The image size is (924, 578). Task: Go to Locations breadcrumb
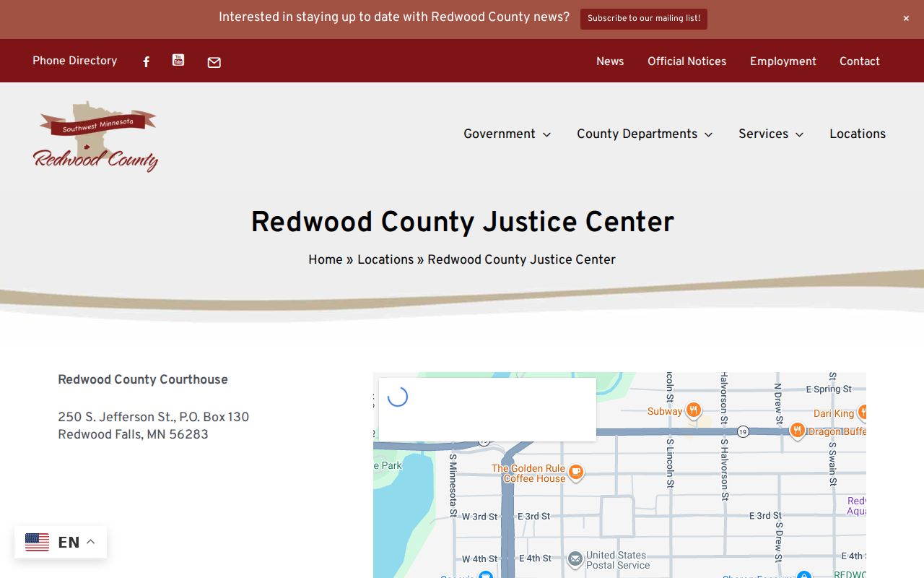point(385,259)
